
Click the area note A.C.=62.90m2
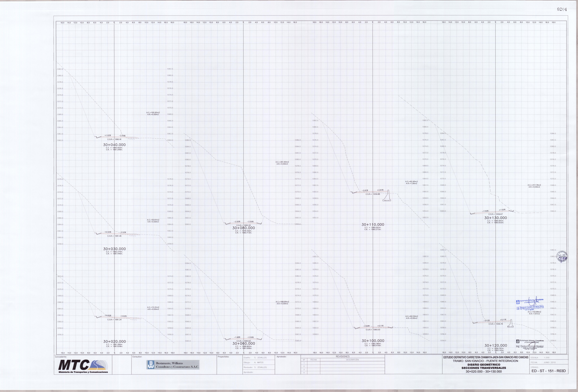point(412,182)
